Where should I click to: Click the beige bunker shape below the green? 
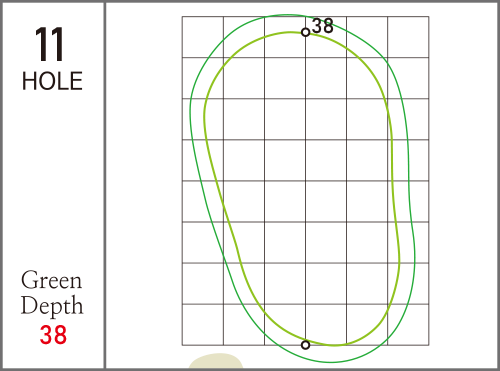pyautogui.click(x=216, y=361)
